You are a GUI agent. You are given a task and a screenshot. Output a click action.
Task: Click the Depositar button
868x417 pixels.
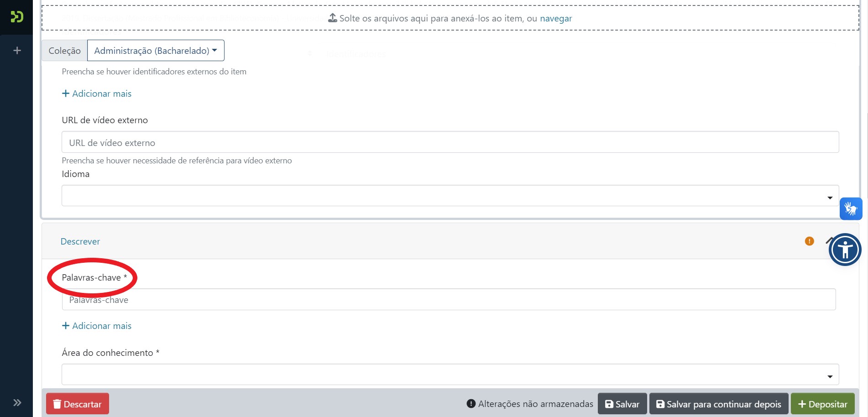click(x=822, y=404)
